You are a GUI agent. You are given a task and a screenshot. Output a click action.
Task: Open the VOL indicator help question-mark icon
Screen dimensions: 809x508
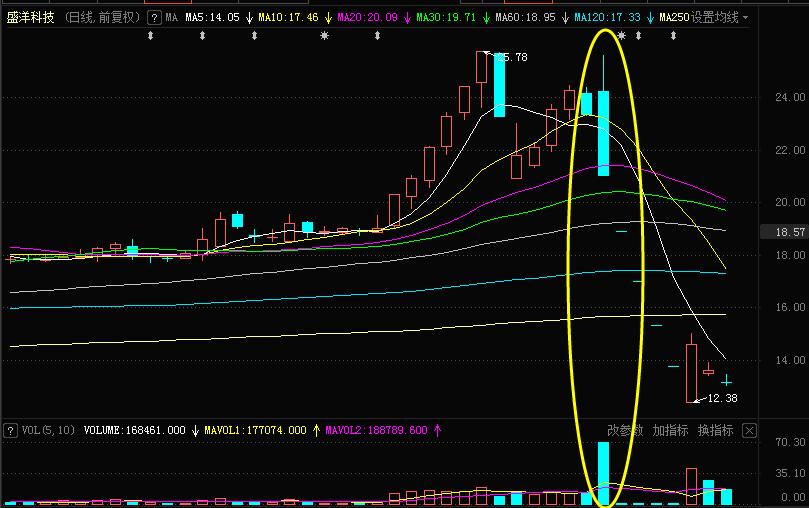(10, 431)
